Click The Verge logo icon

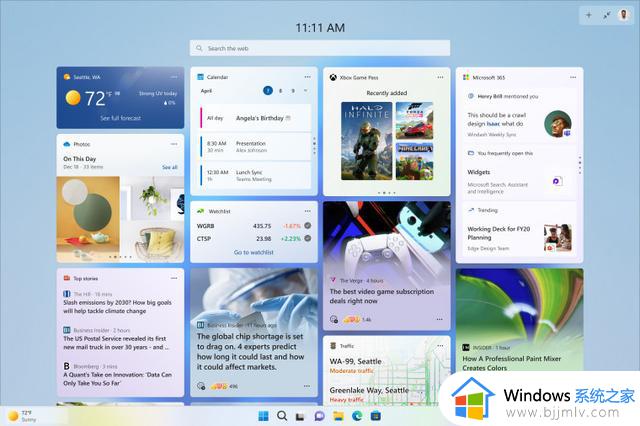click(x=333, y=280)
